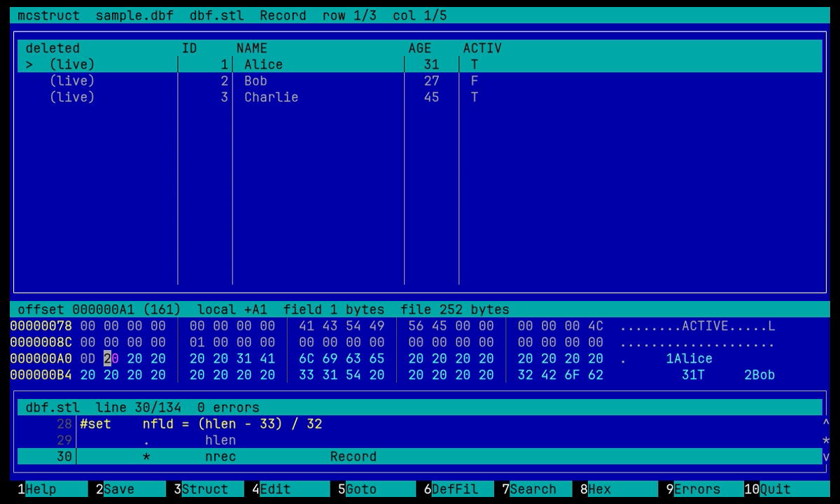840x504 pixels.
Task: Click the hex bytes 6C 69 63 65 group
Action: pyautogui.click(x=342, y=358)
